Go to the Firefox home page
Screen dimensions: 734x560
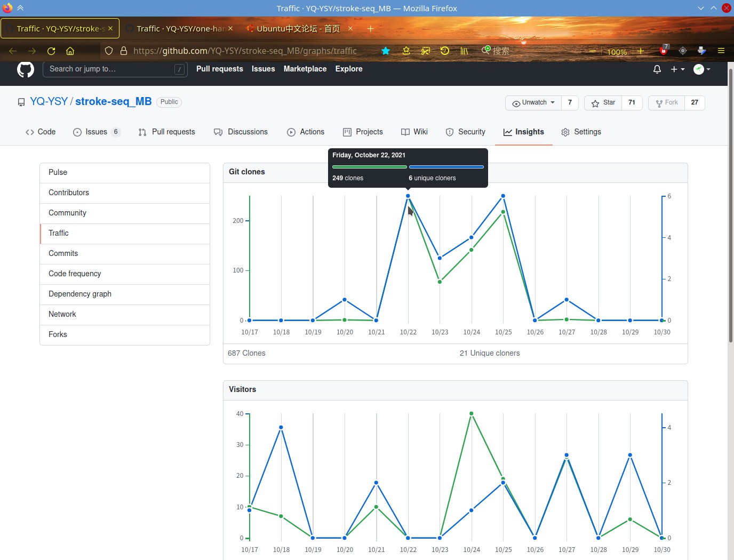coord(70,51)
